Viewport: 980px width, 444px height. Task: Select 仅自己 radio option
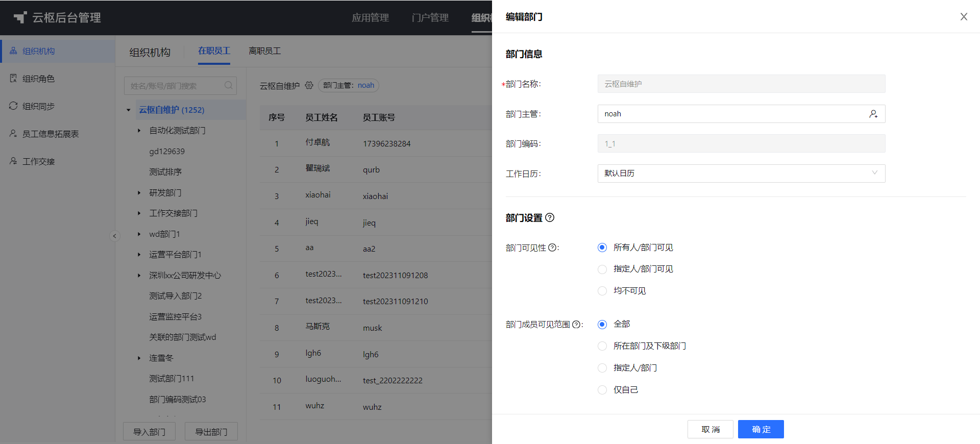point(602,390)
